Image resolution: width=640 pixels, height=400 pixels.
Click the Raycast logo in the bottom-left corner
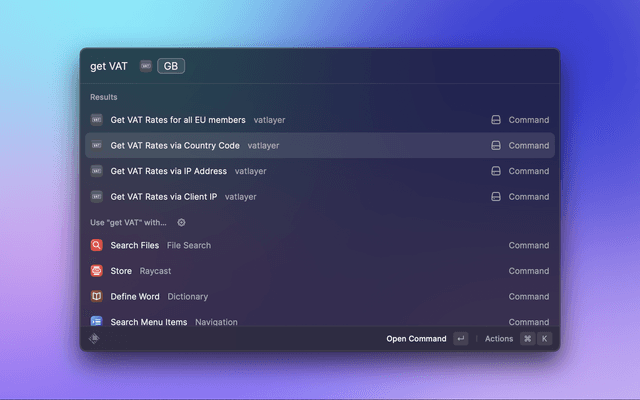[94, 339]
